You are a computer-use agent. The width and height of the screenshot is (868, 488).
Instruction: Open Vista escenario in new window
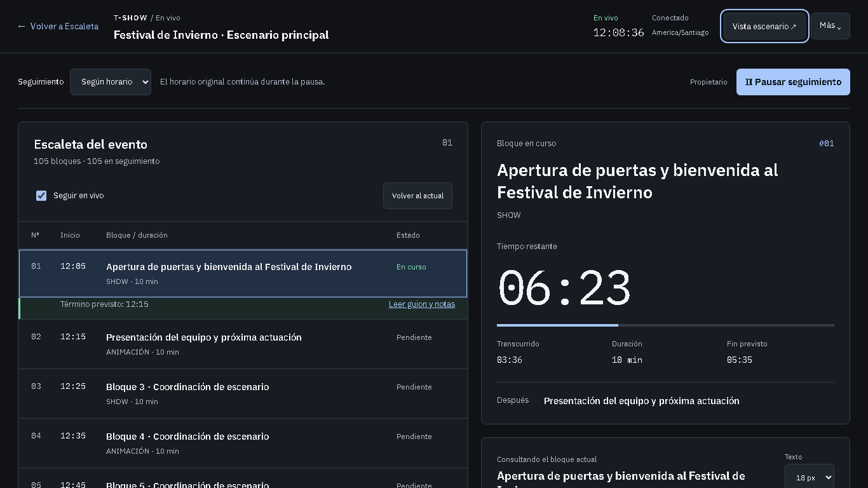click(x=764, y=26)
